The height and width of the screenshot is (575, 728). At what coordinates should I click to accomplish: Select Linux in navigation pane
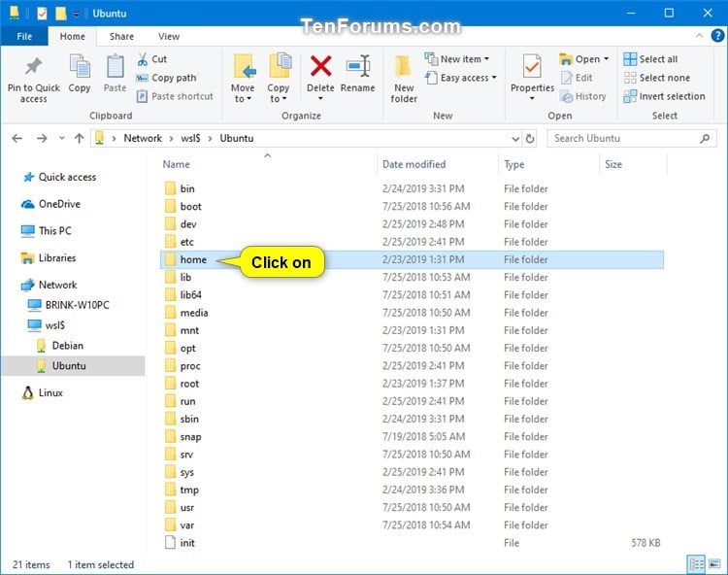(x=43, y=393)
